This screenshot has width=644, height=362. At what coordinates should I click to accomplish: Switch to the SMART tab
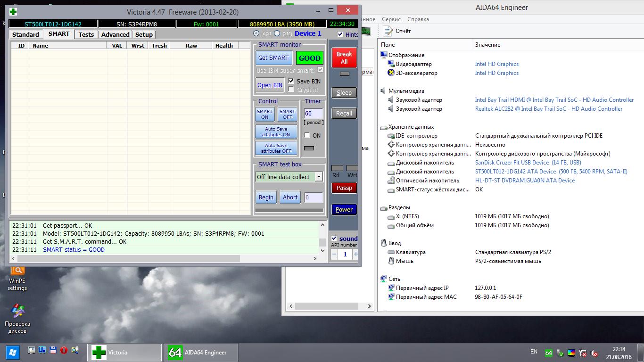coord(59,34)
